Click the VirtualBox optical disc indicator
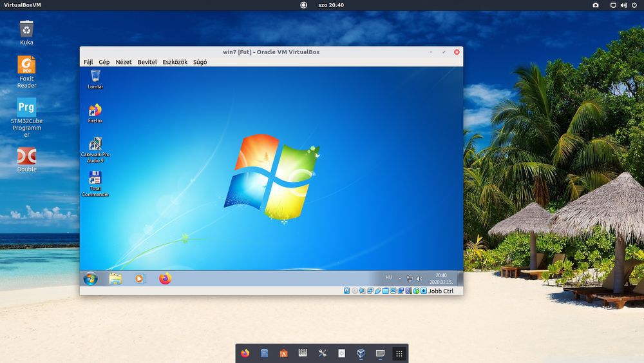Viewport: 644px width, 363px height. coord(354,291)
